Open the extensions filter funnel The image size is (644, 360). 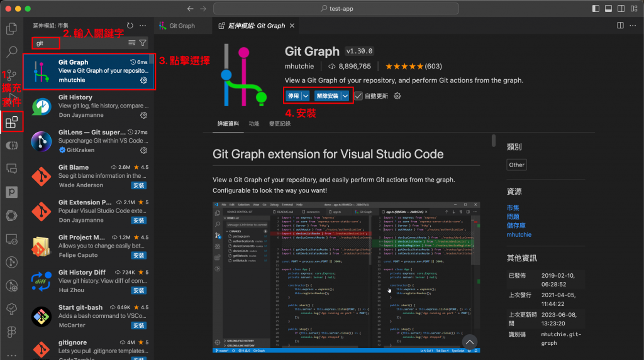click(x=143, y=43)
